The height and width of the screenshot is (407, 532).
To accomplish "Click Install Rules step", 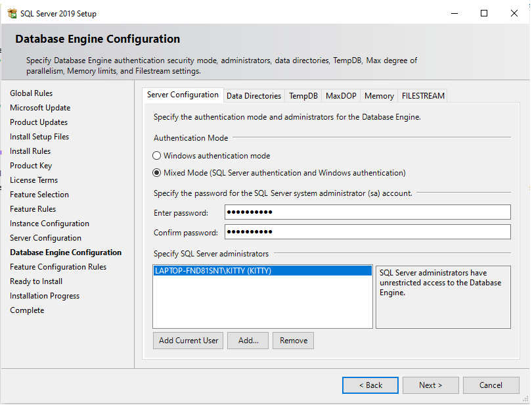I will click(x=30, y=151).
